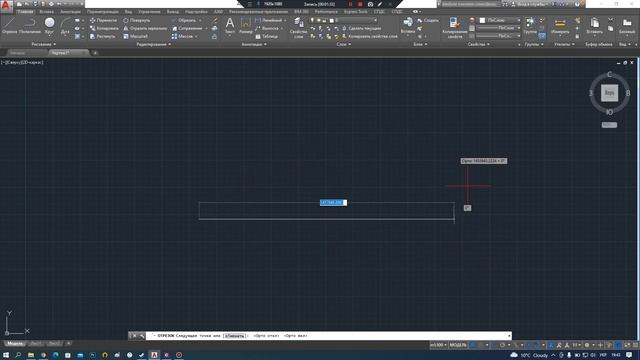Click the Выноска leader tool
The image size is (640, 360).
click(x=267, y=28)
